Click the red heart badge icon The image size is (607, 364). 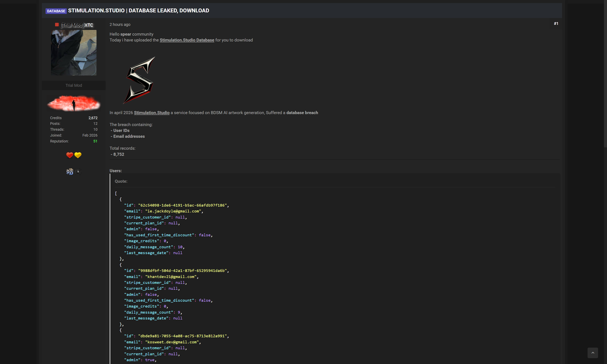[x=70, y=155]
